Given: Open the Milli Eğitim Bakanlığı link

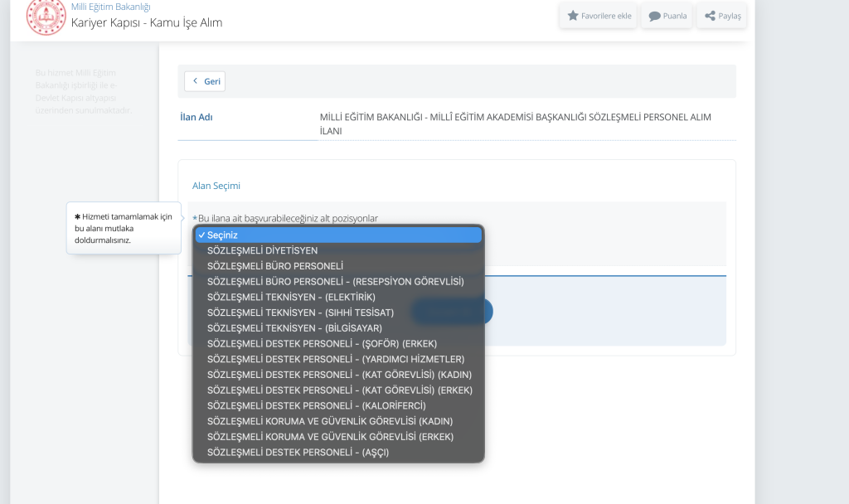Looking at the screenshot, I should pos(110,7).
